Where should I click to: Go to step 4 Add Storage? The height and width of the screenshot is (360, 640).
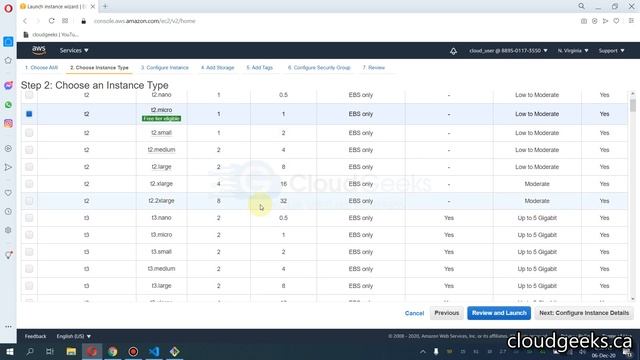218,68
